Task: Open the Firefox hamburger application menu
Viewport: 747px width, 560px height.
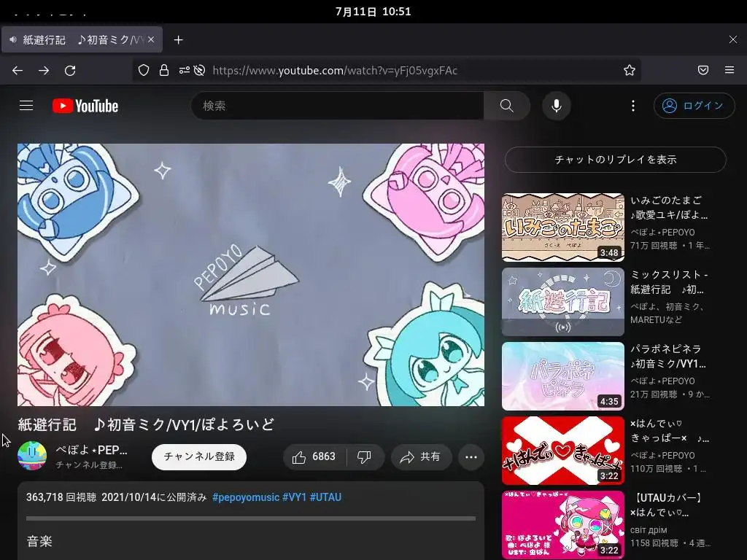Action: 729,71
